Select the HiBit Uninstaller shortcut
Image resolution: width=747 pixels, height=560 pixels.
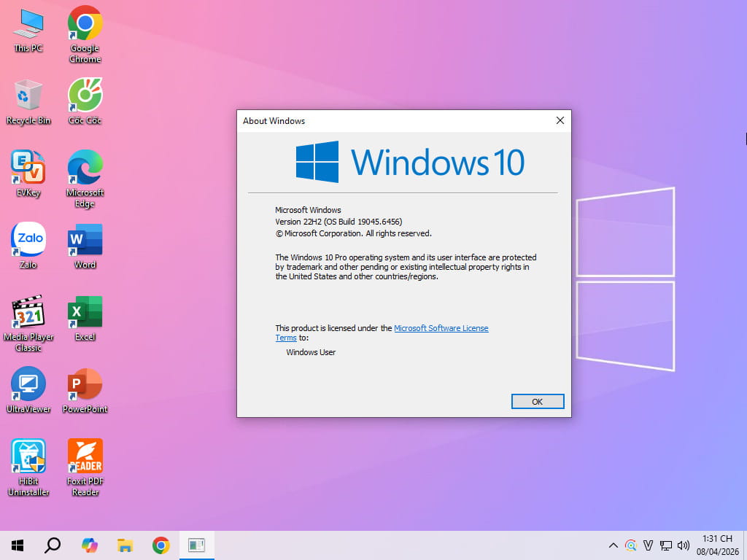click(x=28, y=467)
